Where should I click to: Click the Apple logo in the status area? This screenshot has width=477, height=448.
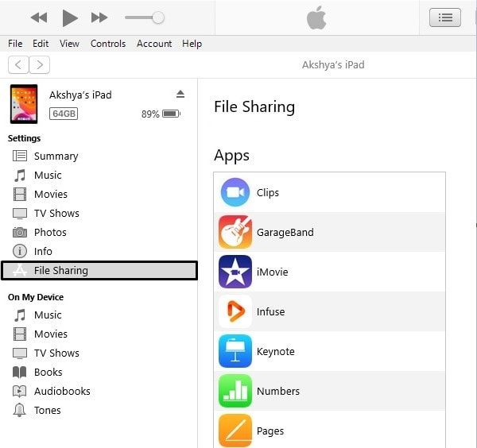coord(316,17)
